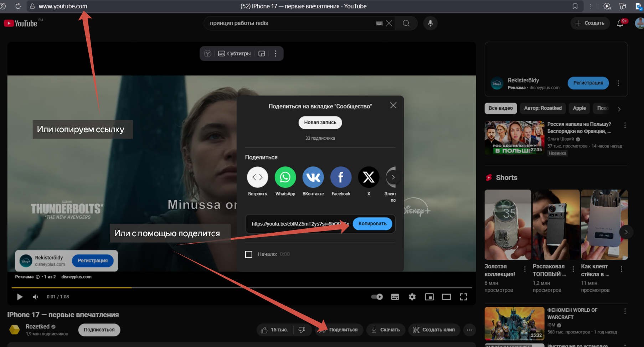Clear the search field with the X icon
The height and width of the screenshot is (347, 644).
[389, 23]
